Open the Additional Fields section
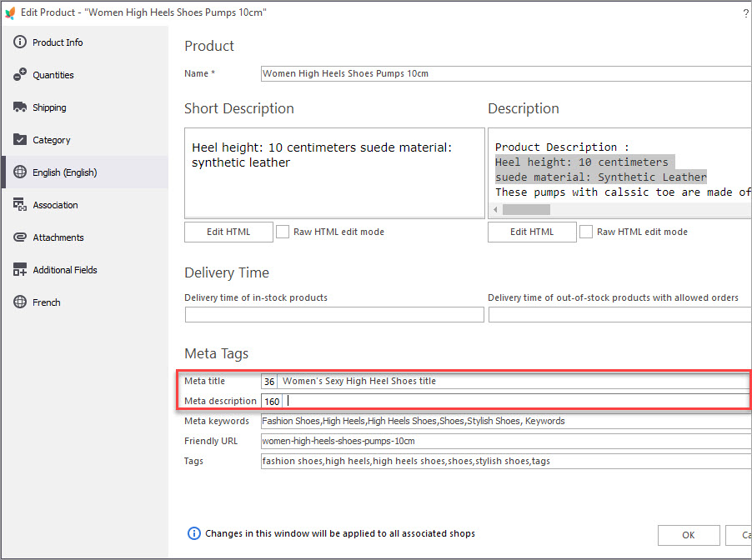 (x=85, y=269)
